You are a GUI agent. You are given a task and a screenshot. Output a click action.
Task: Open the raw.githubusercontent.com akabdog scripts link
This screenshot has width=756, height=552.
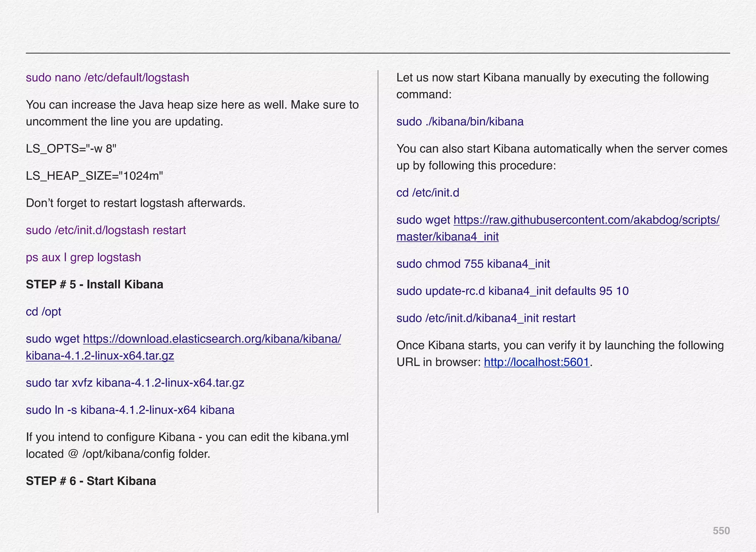tap(586, 220)
